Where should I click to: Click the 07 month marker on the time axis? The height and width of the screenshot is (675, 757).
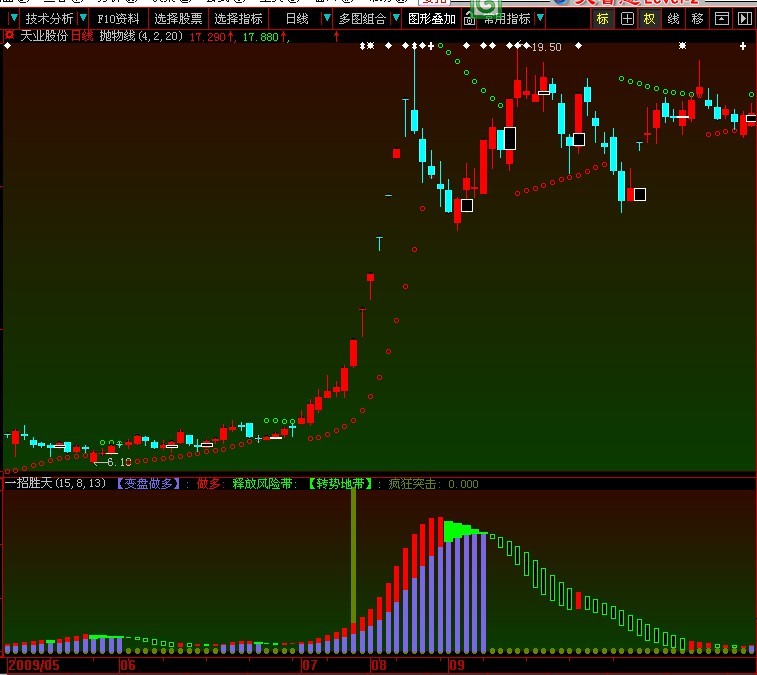pyautogui.click(x=309, y=665)
